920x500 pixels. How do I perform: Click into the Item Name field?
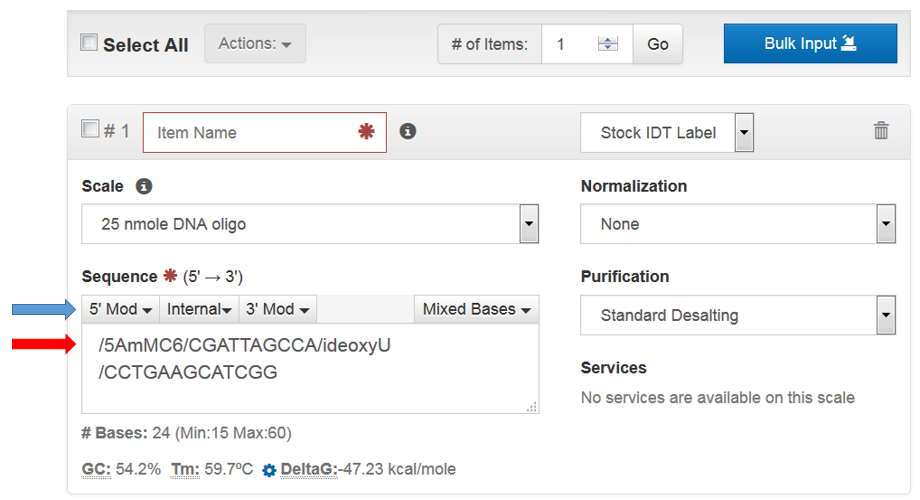(x=250, y=132)
